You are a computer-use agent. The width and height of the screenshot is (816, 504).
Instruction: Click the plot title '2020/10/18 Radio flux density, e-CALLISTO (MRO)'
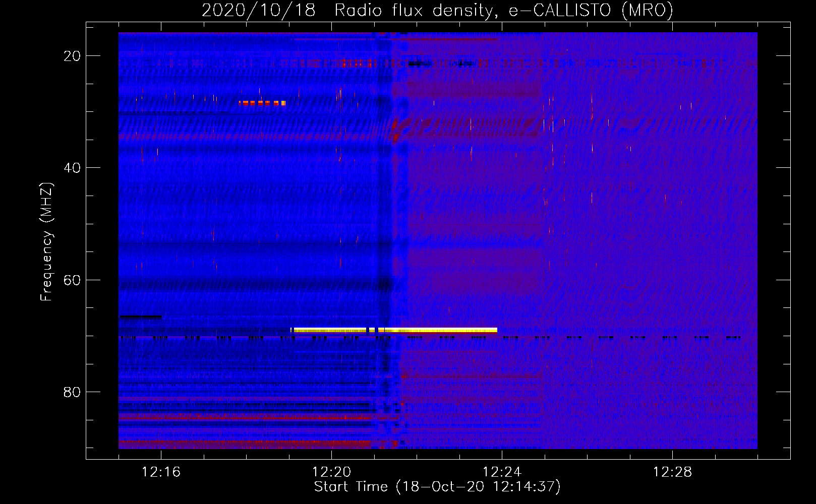tap(437, 10)
